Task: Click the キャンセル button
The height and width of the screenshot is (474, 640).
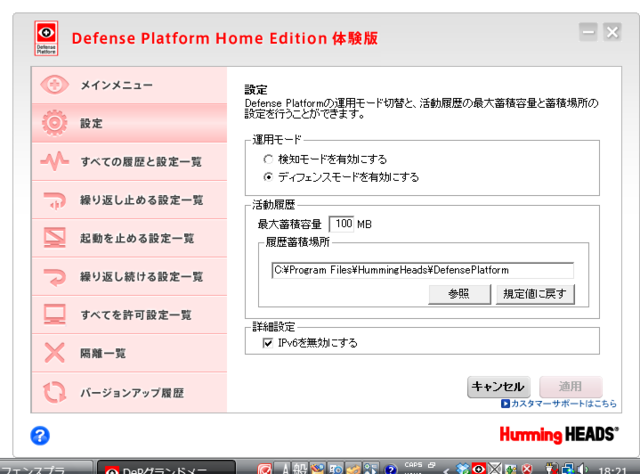Action: [x=498, y=386]
